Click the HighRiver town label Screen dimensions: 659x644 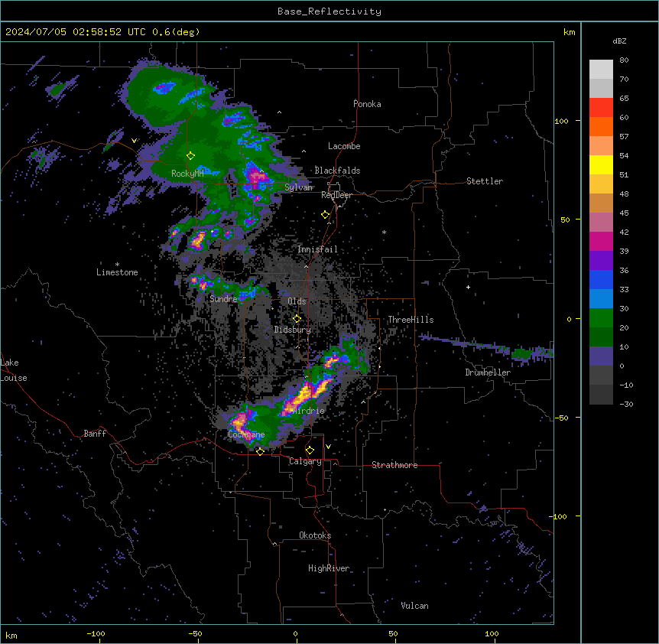(329, 568)
